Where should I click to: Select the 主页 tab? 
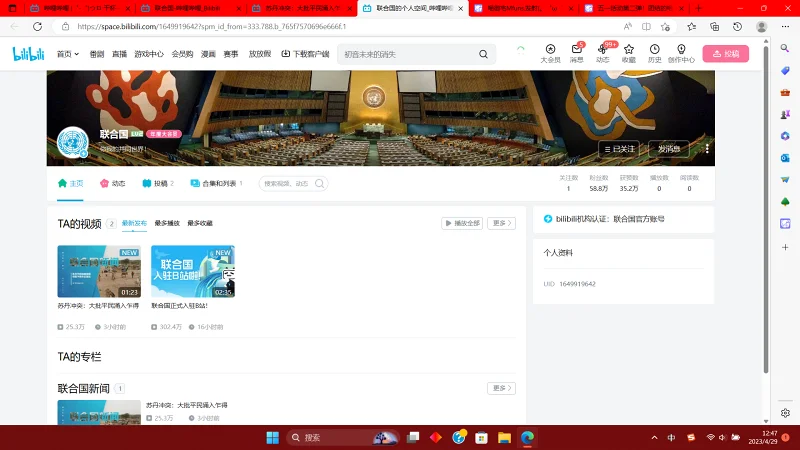pos(70,183)
